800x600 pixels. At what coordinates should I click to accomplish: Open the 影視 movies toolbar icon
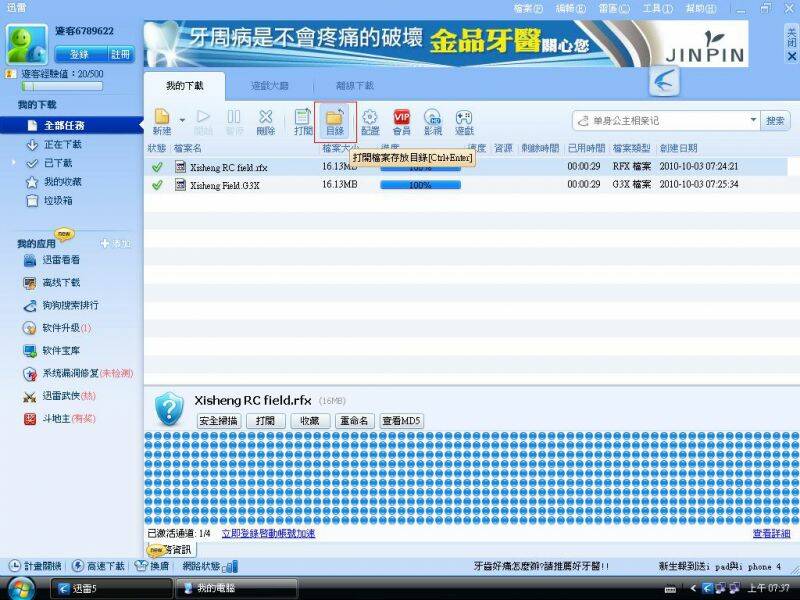pos(433,122)
